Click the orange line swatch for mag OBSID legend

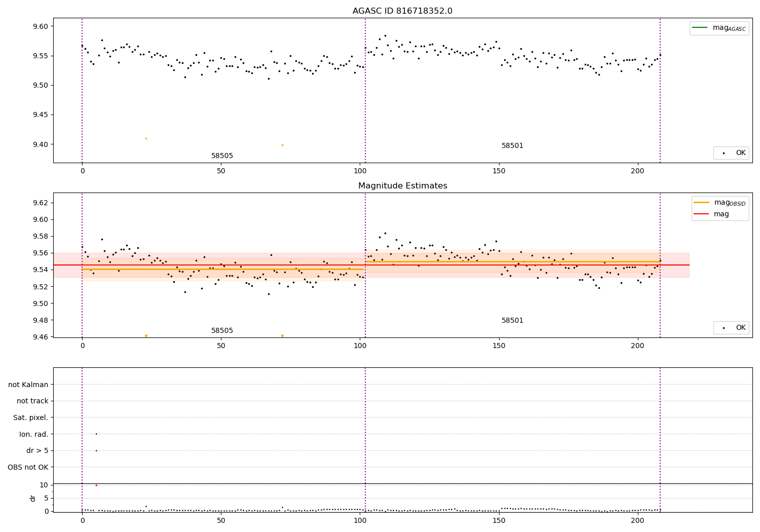point(702,203)
